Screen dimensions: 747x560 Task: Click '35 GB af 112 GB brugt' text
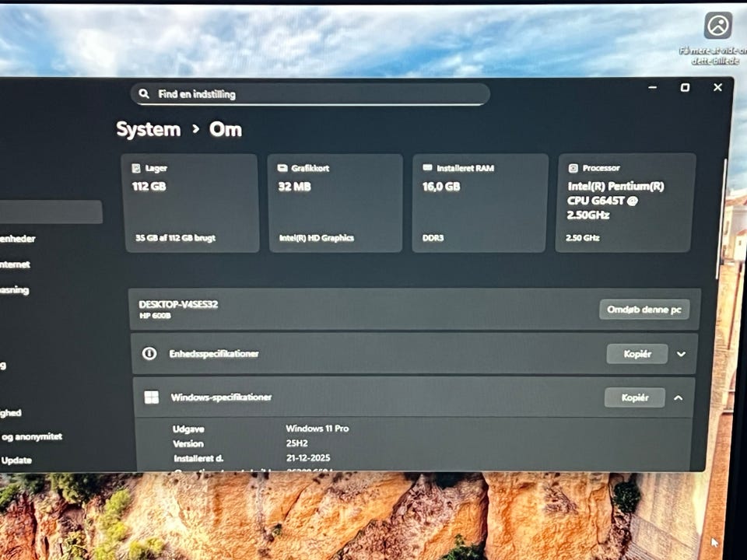pos(175,238)
